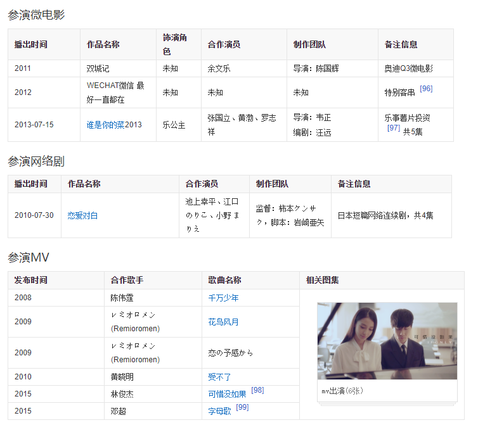The width and height of the screenshot is (504, 425).
Task: Click the mv出演(6张) album caption
Action: (342, 391)
